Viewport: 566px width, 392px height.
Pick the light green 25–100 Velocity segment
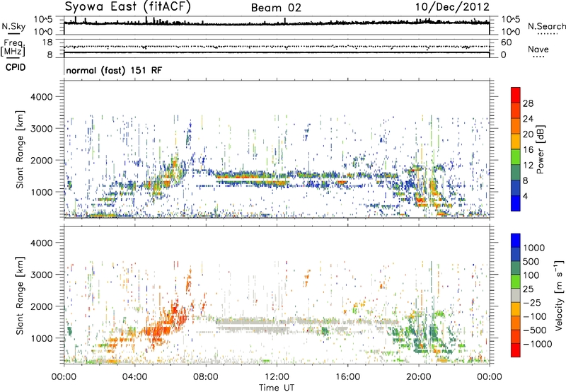click(x=516, y=282)
